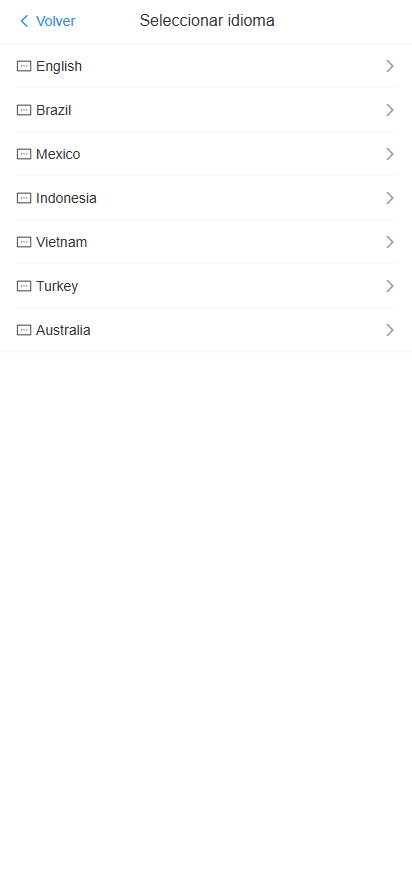The height and width of the screenshot is (892, 412).
Task: Click the keyboard icon next to Turkey
Action: 24,286
